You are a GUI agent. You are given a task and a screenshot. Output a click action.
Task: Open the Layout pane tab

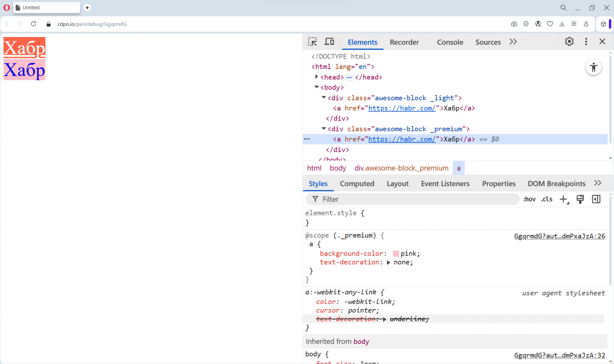point(398,184)
